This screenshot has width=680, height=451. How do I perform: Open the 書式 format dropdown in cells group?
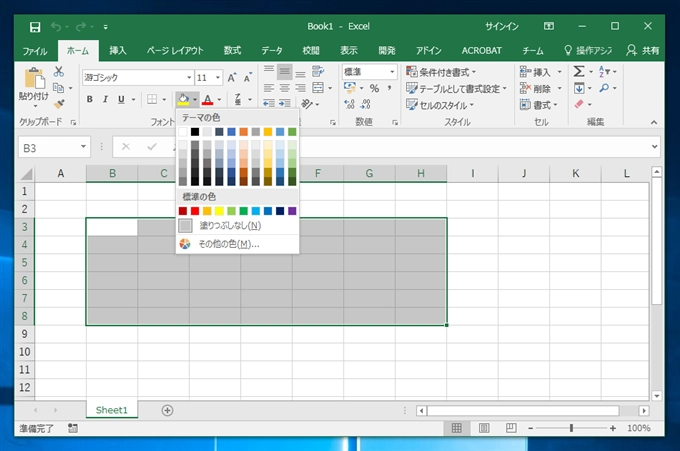[538, 105]
